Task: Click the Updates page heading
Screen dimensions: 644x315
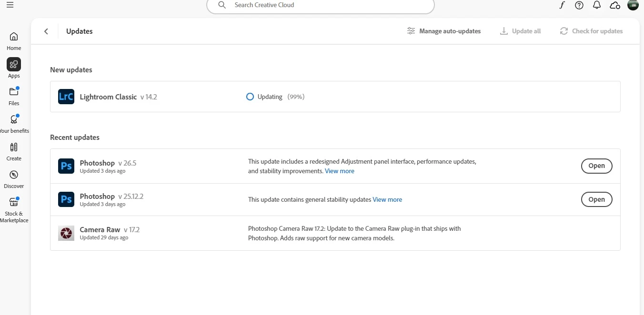Action: coord(80,31)
